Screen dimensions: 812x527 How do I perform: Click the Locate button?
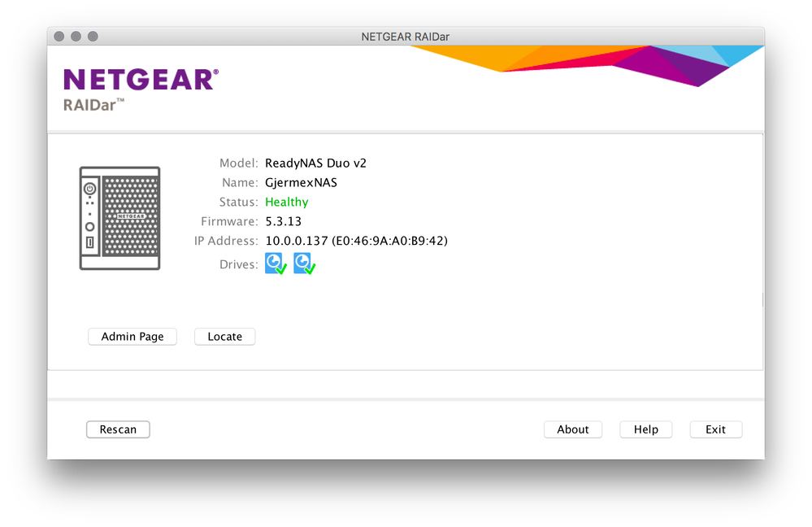(x=225, y=337)
